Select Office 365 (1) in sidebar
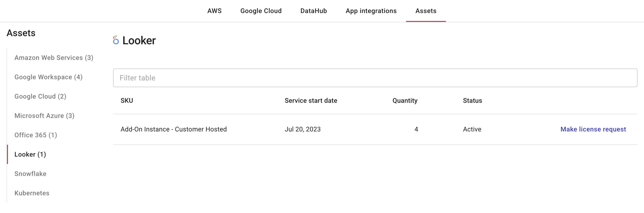The height and width of the screenshot is (213, 644). click(x=36, y=135)
